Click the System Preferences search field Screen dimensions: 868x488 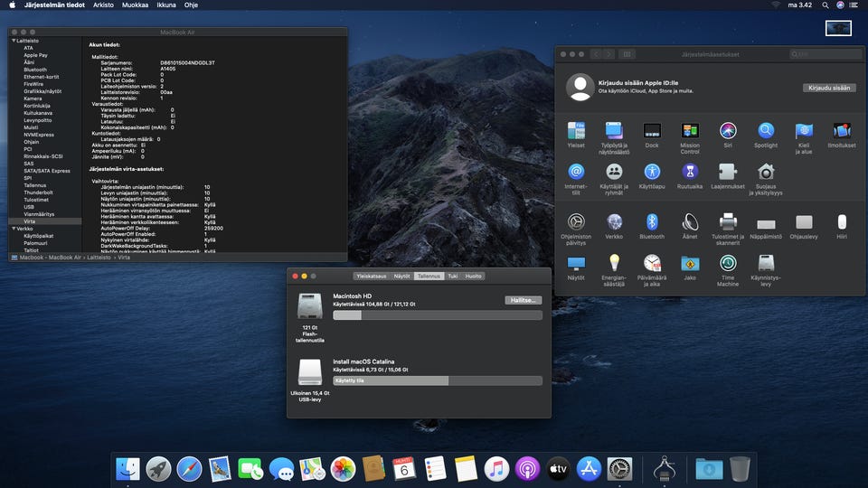tap(824, 54)
